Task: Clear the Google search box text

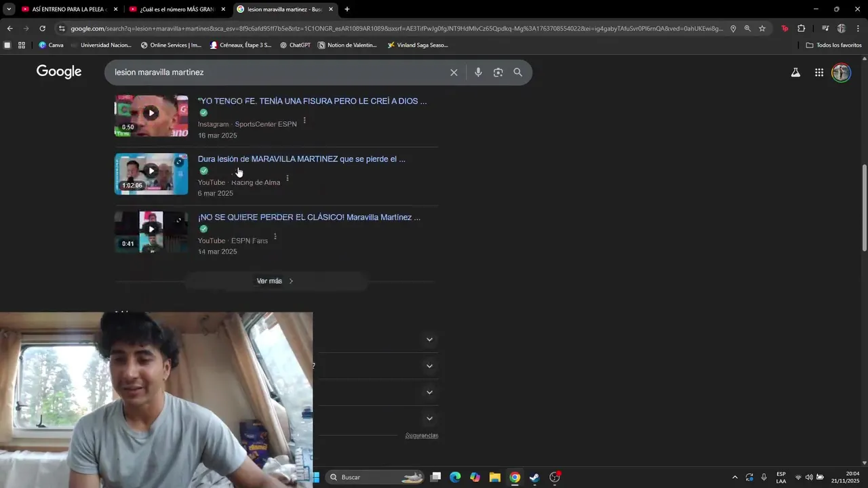Action: 454,73
